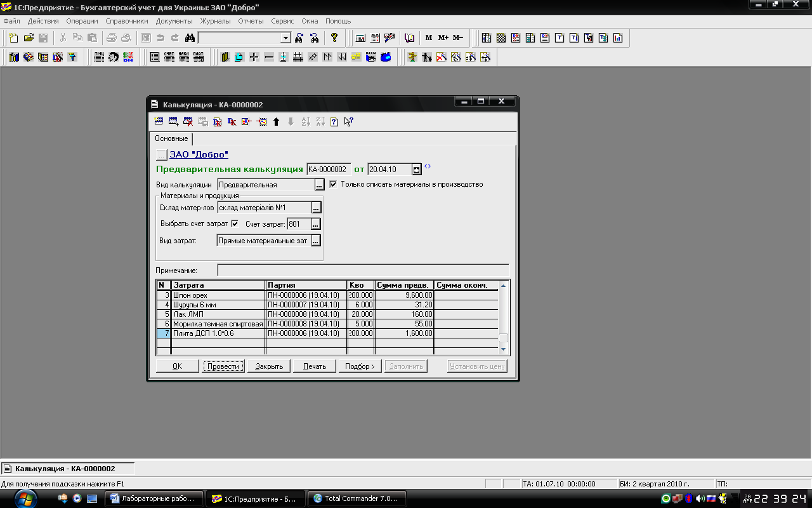Viewport: 812px width, 508px height.
Task: Open the Справочники menu
Action: click(x=127, y=21)
